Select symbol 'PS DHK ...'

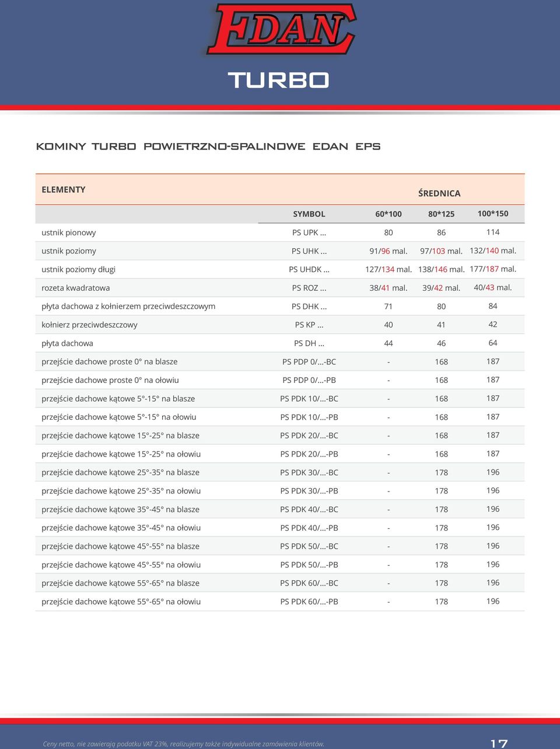pos(309,306)
